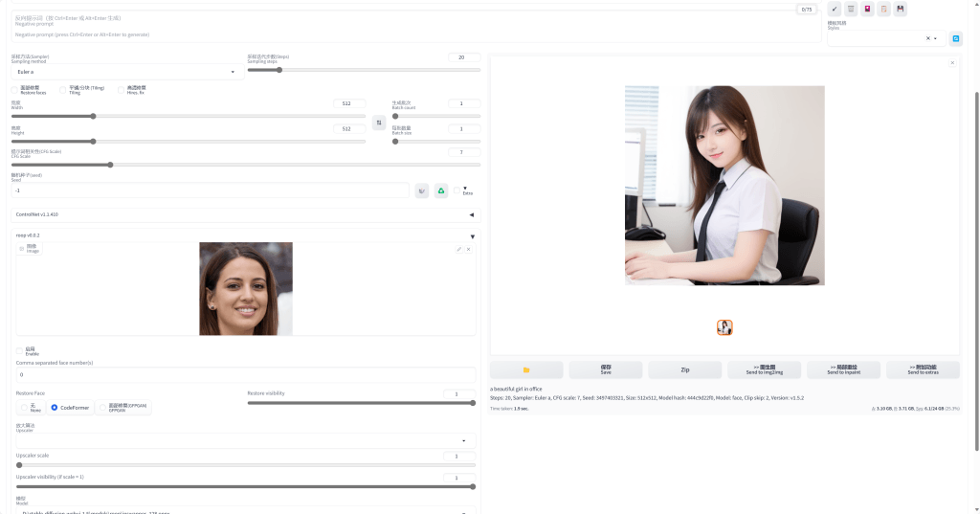This screenshot has height=514, width=980.
Task: Click the green recycle reuse-seed icon
Action: click(441, 190)
